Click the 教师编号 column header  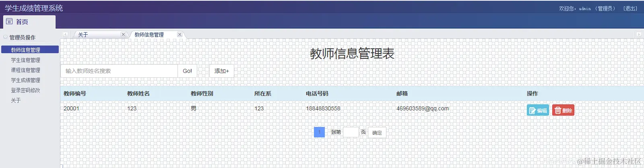[x=75, y=93]
